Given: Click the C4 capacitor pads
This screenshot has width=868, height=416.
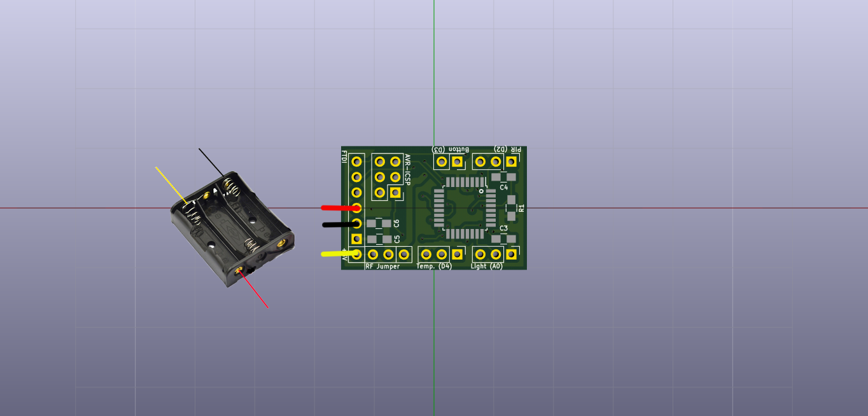Looking at the screenshot, I should pos(503,177).
